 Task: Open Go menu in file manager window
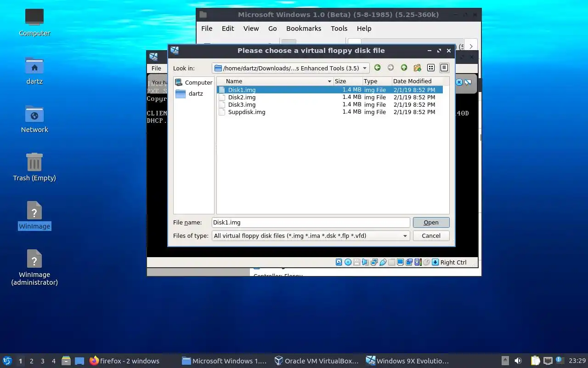272,29
